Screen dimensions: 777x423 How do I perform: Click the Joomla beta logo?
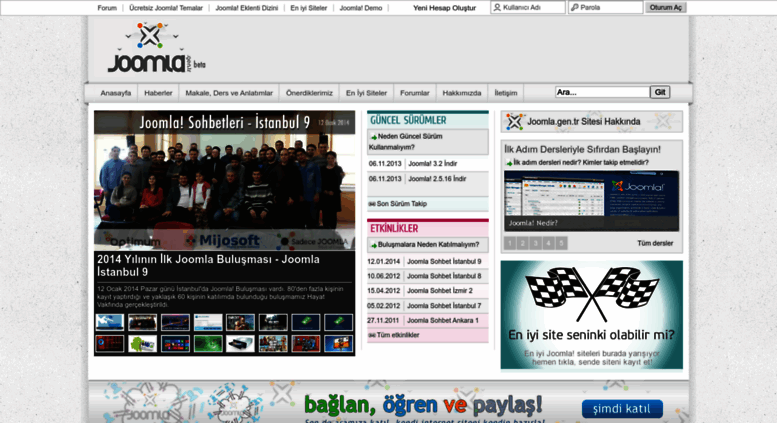[x=156, y=49]
